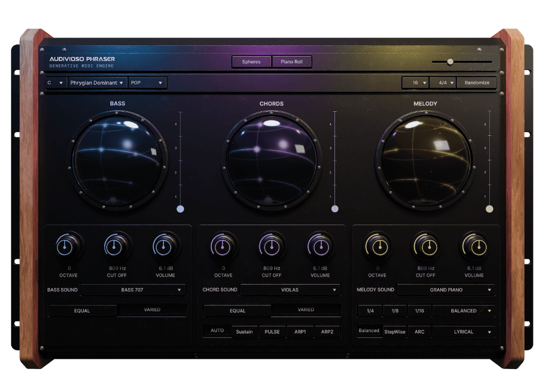Click the 'BASS' section heading
Screen dimensions: 548x392
coord(117,104)
